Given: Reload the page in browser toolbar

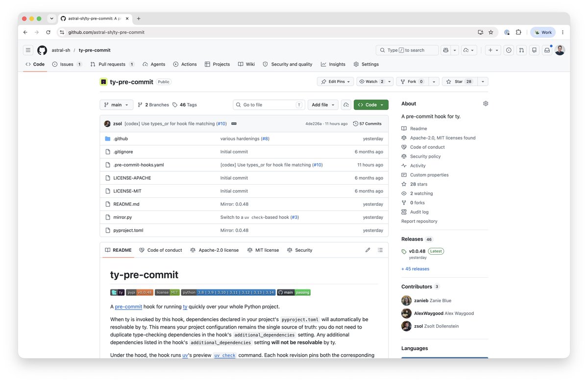Looking at the screenshot, I should click(x=48, y=32).
